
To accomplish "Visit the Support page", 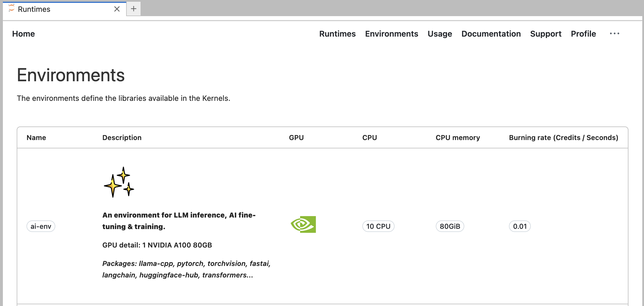I will [545, 34].
